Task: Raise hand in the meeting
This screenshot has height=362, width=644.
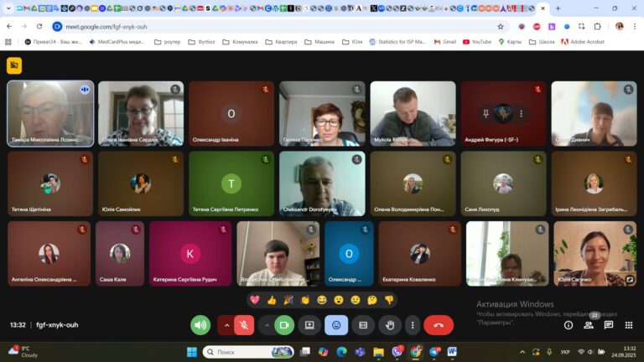Action: point(389,325)
